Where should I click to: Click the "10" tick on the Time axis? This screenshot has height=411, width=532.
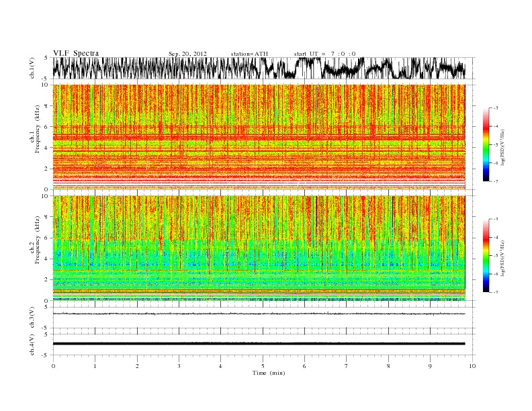472,366
